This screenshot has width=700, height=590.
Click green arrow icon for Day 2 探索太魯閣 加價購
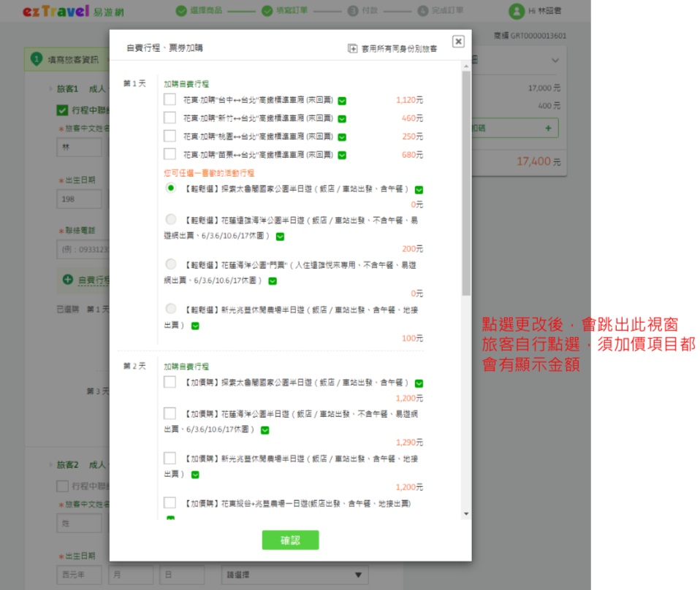419,383
